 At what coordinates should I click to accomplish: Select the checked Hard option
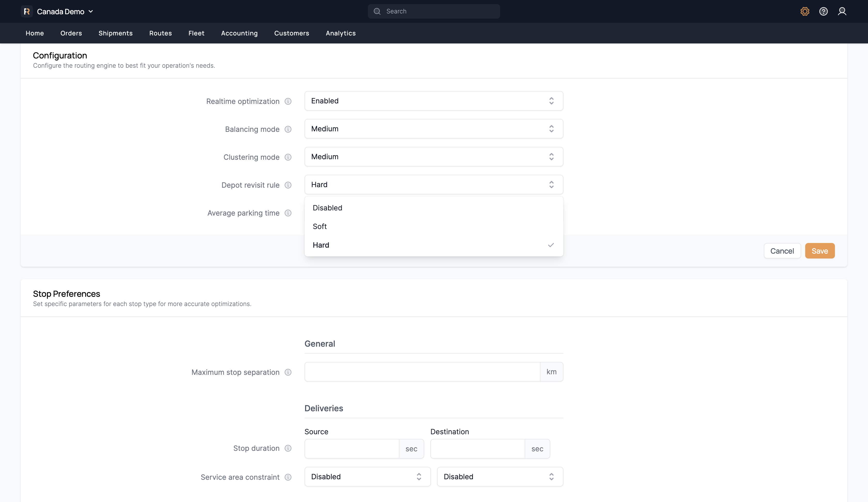(x=321, y=245)
